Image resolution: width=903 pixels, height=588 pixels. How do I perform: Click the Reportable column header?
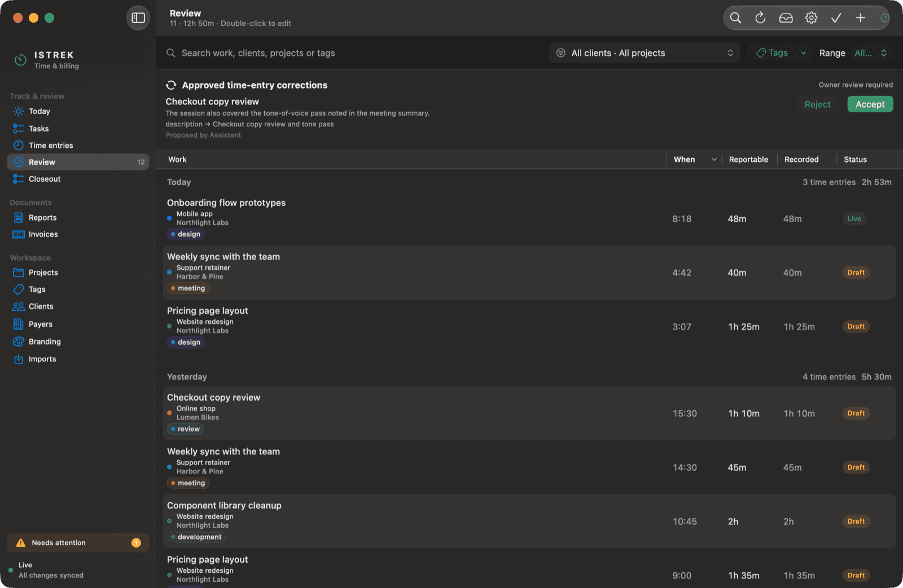coord(748,160)
